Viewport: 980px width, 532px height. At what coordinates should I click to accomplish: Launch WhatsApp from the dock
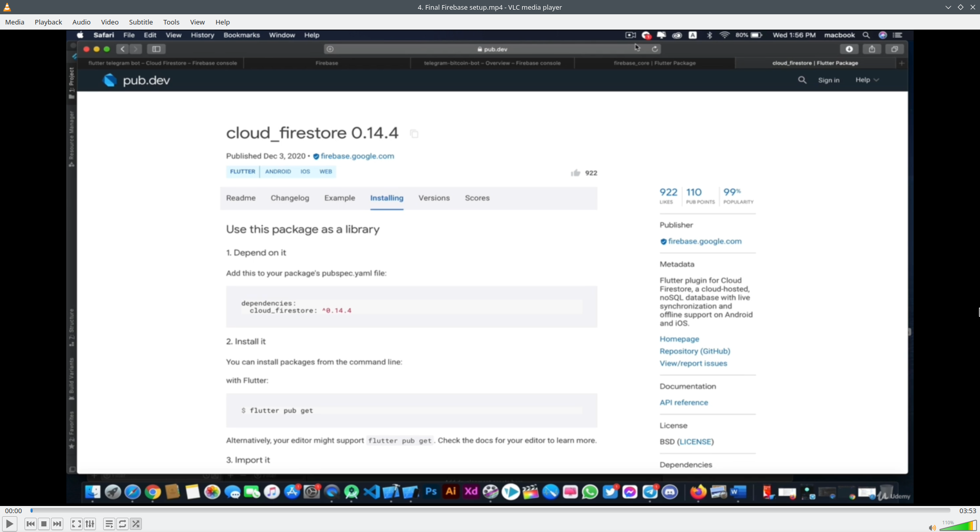coord(590,492)
